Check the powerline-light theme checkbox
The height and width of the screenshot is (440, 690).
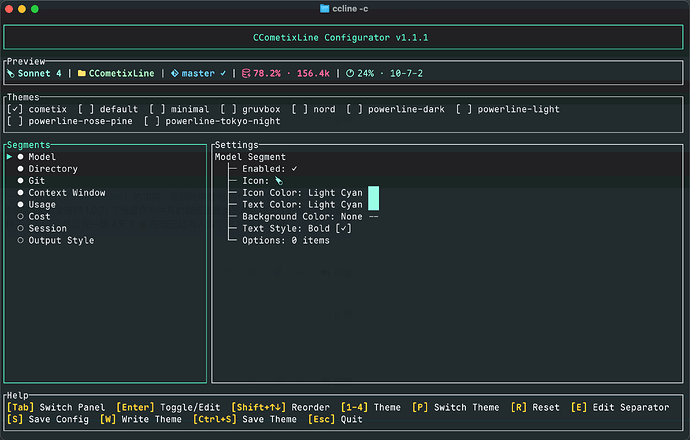coord(464,109)
